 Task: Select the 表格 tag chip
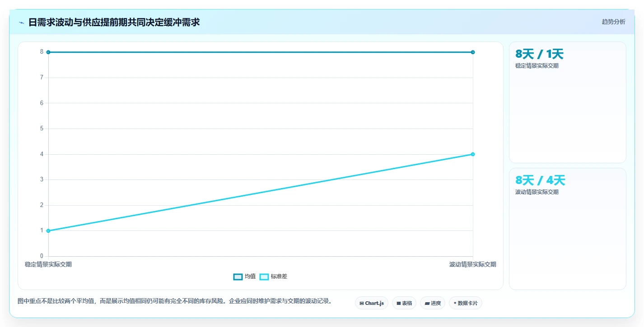tap(404, 303)
